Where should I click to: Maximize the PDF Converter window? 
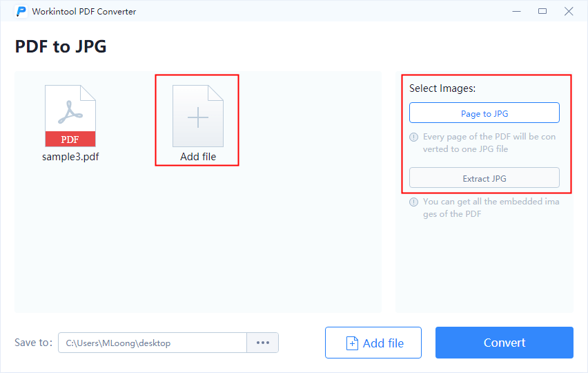coord(542,11)
